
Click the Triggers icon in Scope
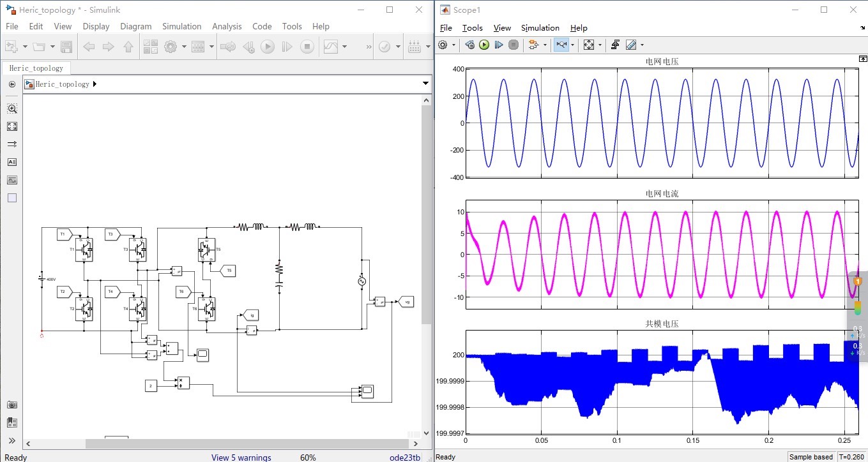616,45
